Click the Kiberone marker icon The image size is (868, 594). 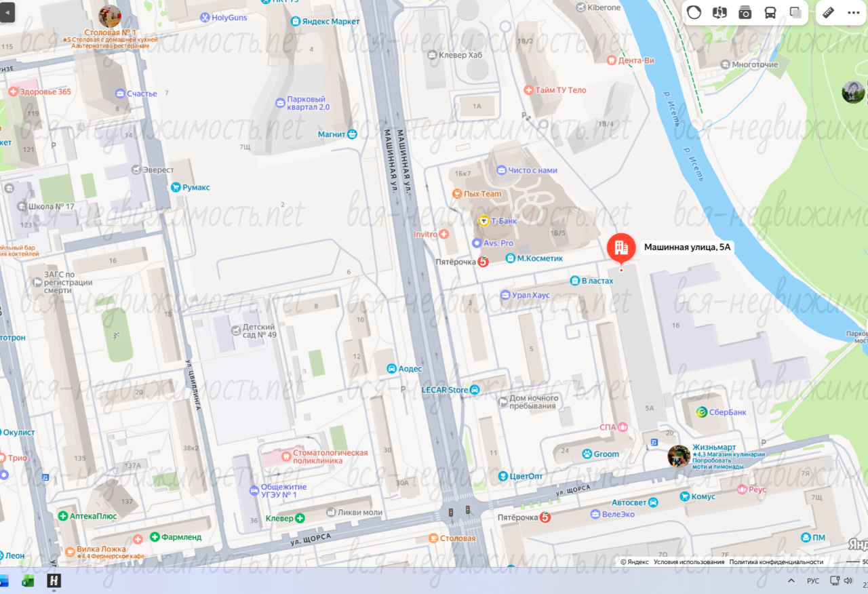(581, 7)
